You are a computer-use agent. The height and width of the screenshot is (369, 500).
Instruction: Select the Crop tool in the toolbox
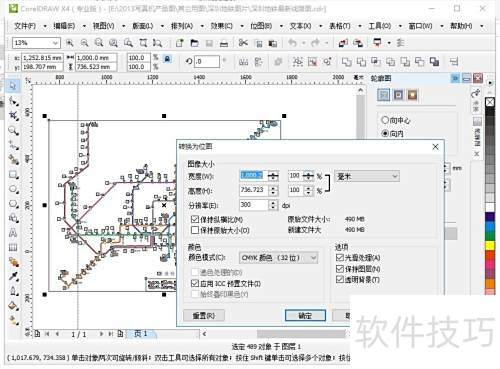point(13,115)
